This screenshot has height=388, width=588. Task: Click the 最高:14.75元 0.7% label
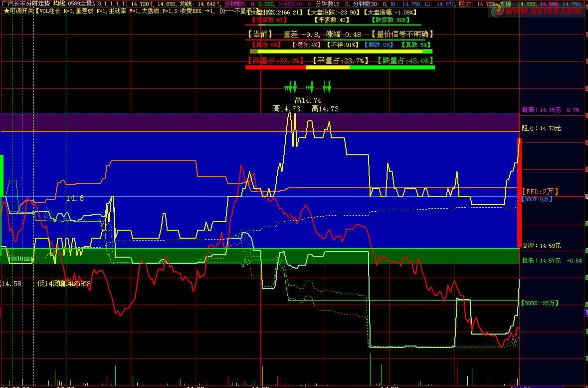tap(551, 110)
